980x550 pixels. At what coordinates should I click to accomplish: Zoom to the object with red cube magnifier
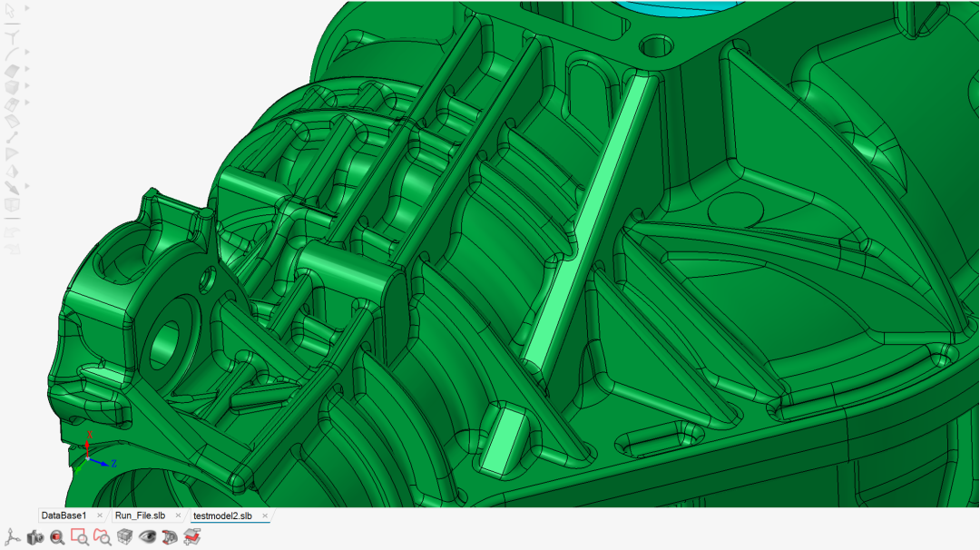click(x=57, y=537)
